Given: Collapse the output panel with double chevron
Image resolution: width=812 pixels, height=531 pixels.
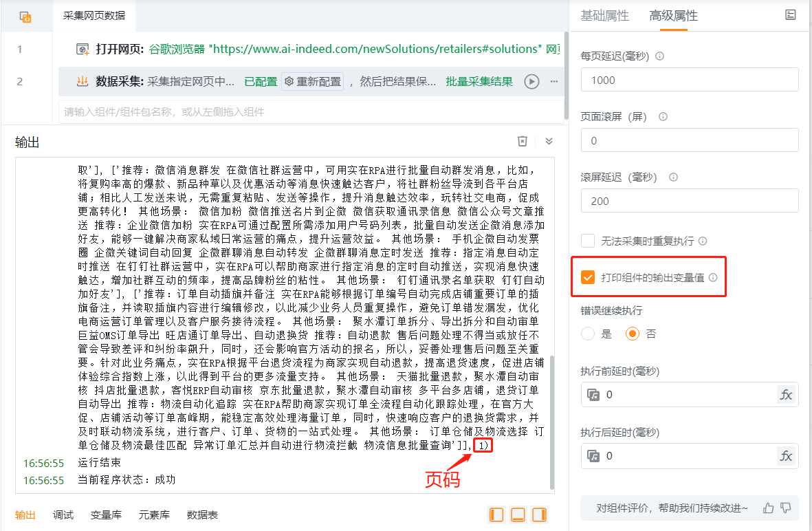Looking at the screenshot, I should (x=549, y=141).
